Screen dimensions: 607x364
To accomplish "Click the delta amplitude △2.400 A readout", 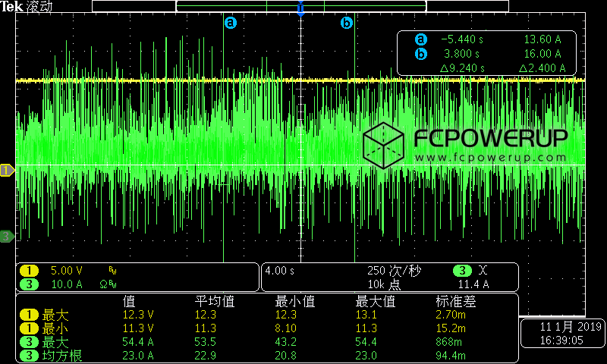I will 543,68.
